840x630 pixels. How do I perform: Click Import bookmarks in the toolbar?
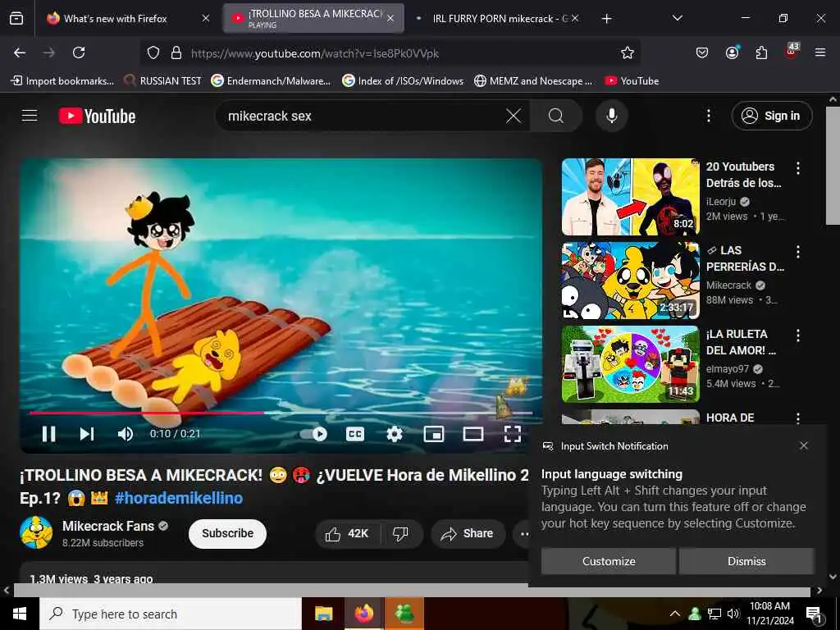tap(62, 81)
